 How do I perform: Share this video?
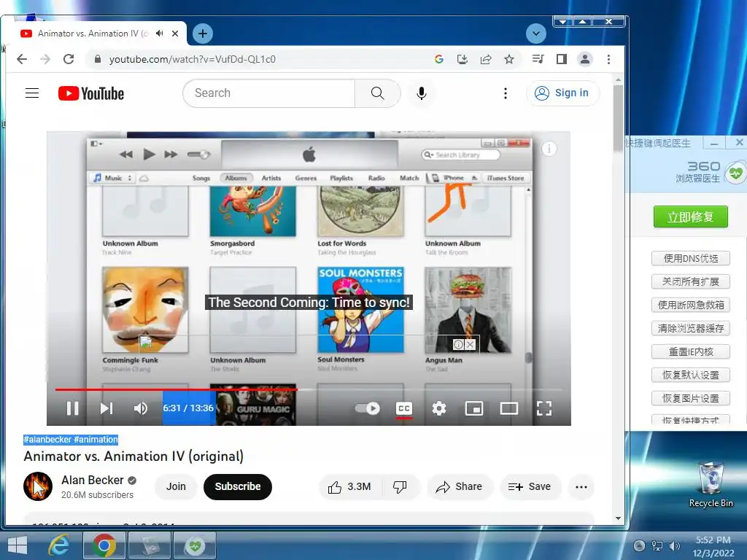460,486
